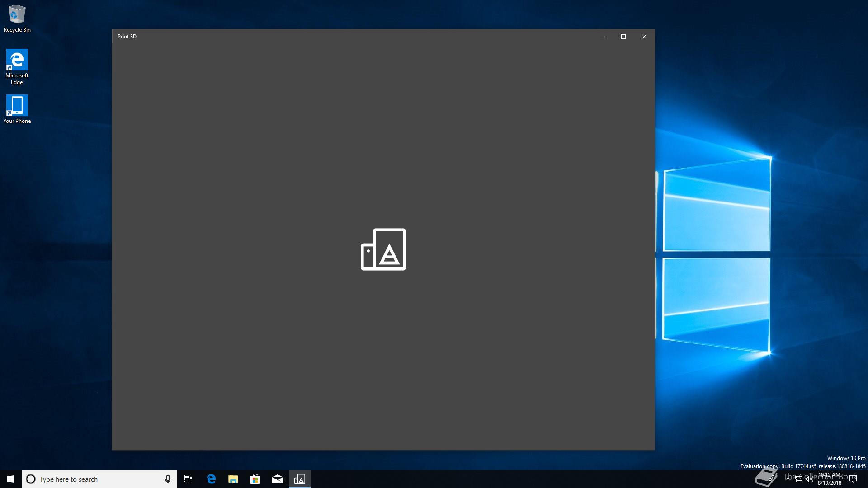The height and width of the screenshot is (488, 868).
Task: Open Edge browser from the taskbar
Action: coord(211,479)
